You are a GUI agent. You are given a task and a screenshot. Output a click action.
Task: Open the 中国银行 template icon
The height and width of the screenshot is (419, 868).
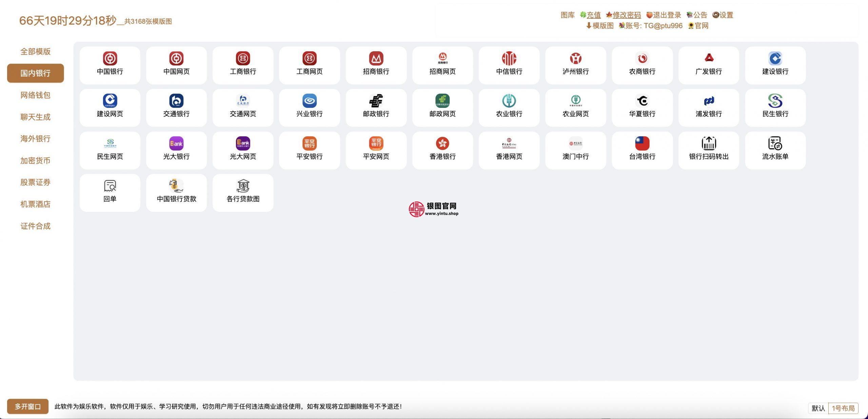click(110, 58)
